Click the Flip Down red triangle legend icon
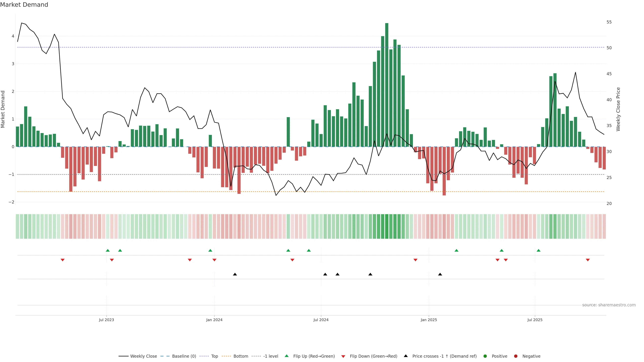Image resolution: width=644 pixels, height=362 pixels. [x=343, y=356]
